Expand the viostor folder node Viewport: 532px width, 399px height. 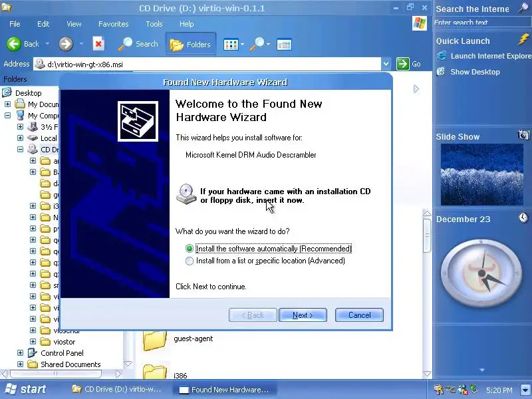[x=33, y=341]
